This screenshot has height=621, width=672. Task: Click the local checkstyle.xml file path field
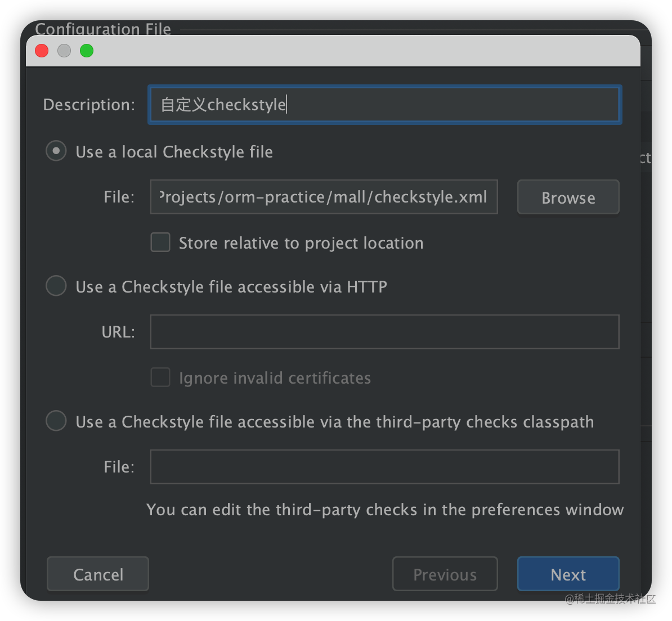pyautogui.click(x=324, y=197)
